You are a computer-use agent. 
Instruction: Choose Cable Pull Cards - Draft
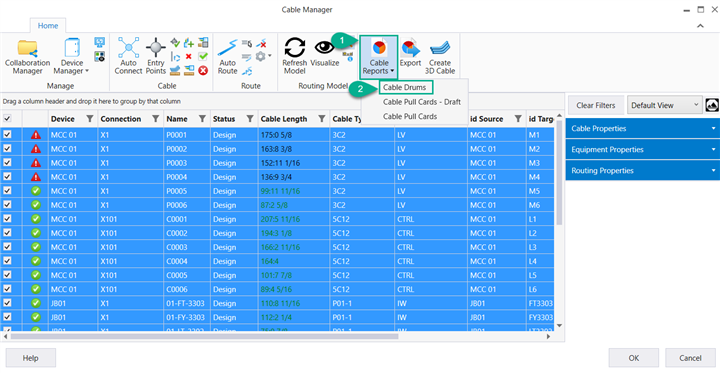pos(422,102)
